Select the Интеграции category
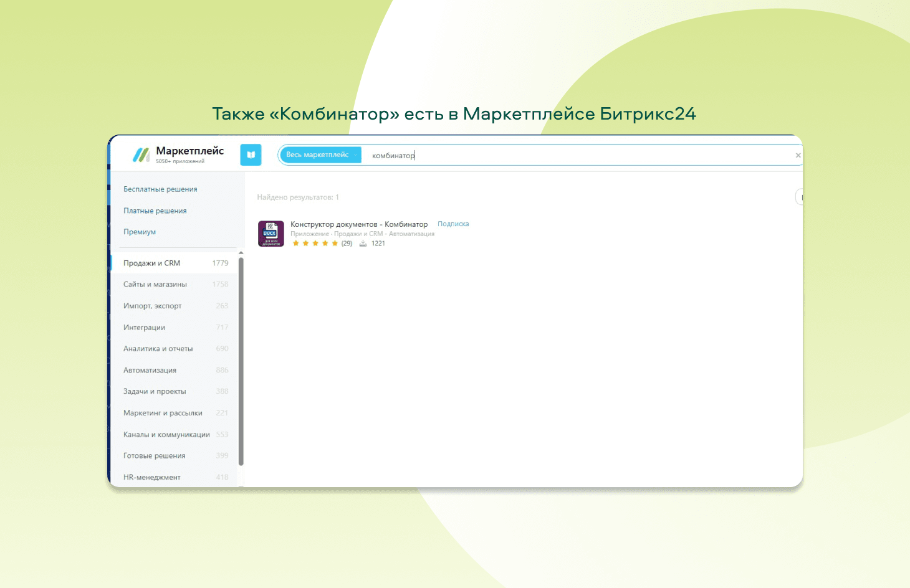The width and height of the screenshot is (910, 588). coord(175,328)
